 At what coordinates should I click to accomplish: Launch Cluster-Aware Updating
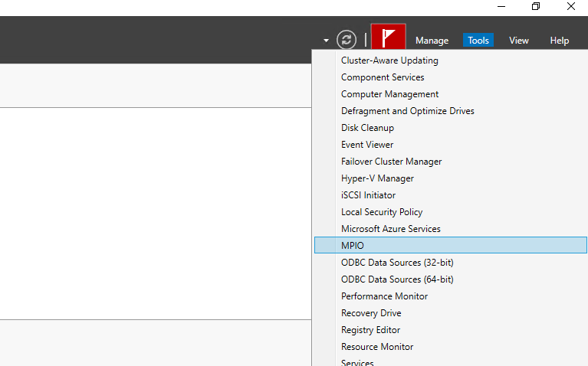point(389,60)
